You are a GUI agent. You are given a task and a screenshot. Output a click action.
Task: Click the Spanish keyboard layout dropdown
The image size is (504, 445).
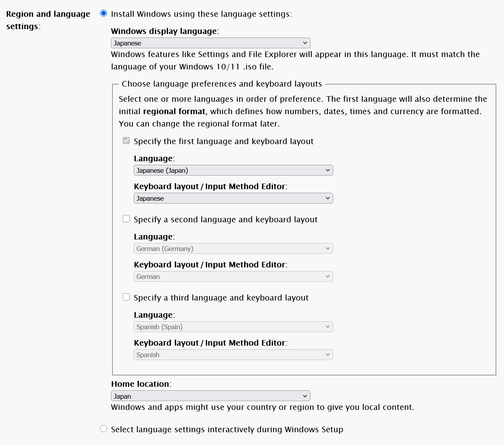[233, 355]
